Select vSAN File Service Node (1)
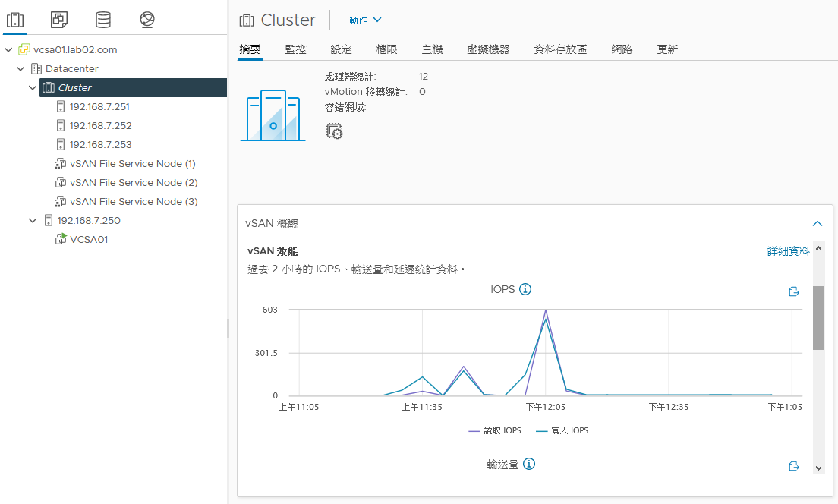This screenshot has height=504, width=838. (133, 163)
